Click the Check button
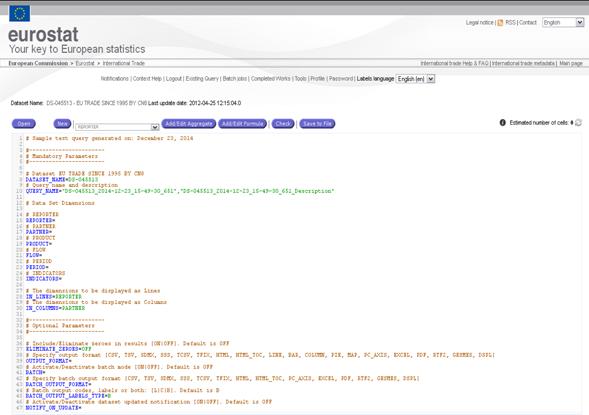This screenshot has width=589, height=415. [x=283, y=124]
